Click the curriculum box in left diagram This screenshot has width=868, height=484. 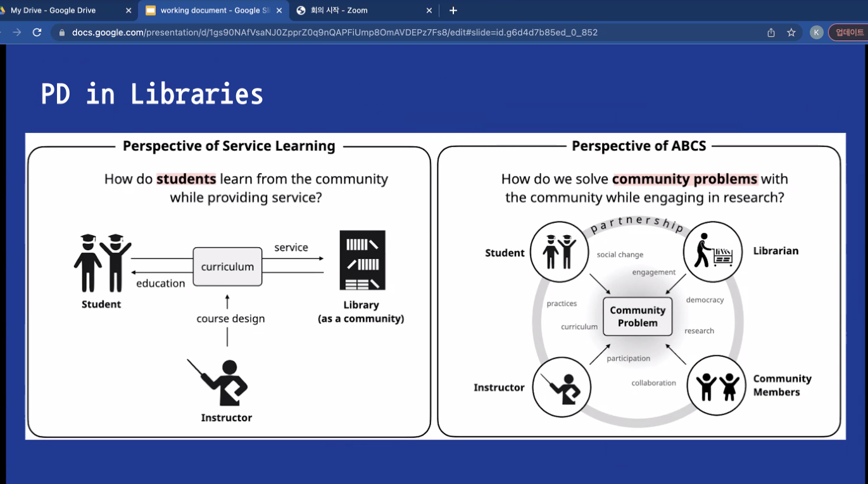pos(227,267)
